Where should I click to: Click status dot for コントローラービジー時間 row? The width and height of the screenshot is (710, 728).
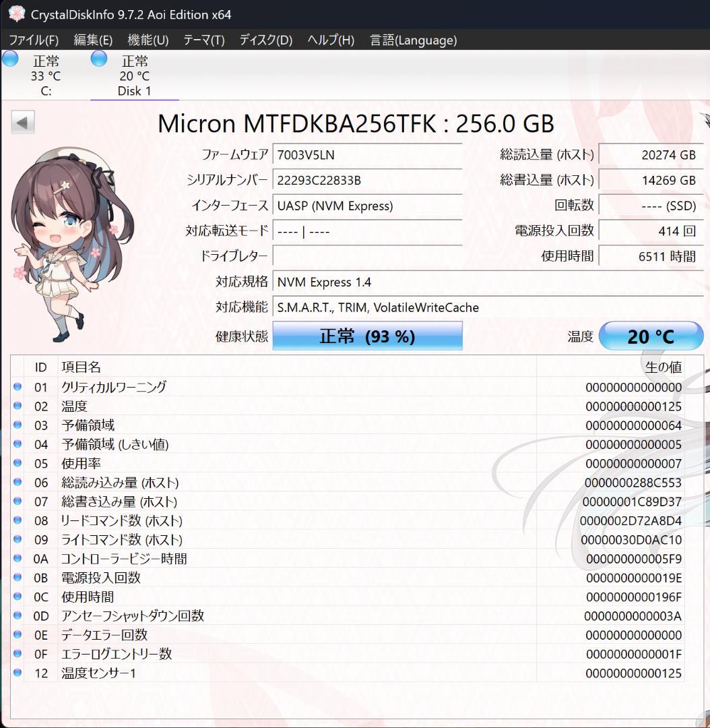pos(18,558)
